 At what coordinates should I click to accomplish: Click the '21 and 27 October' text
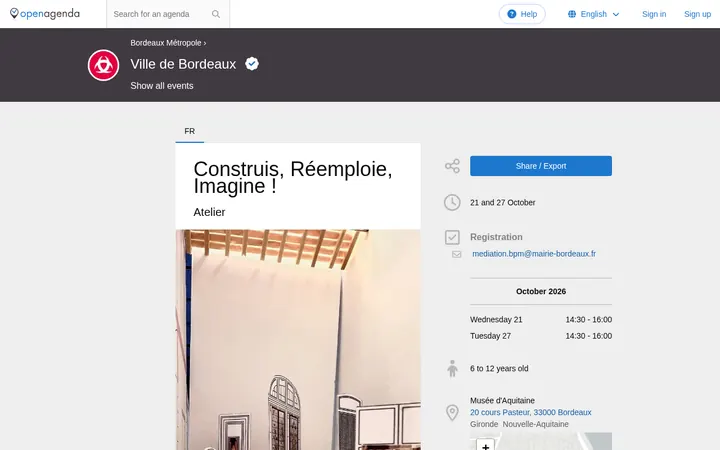(502, 202)
